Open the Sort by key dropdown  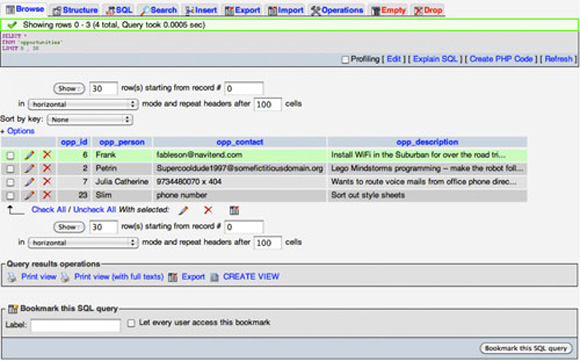90,119
